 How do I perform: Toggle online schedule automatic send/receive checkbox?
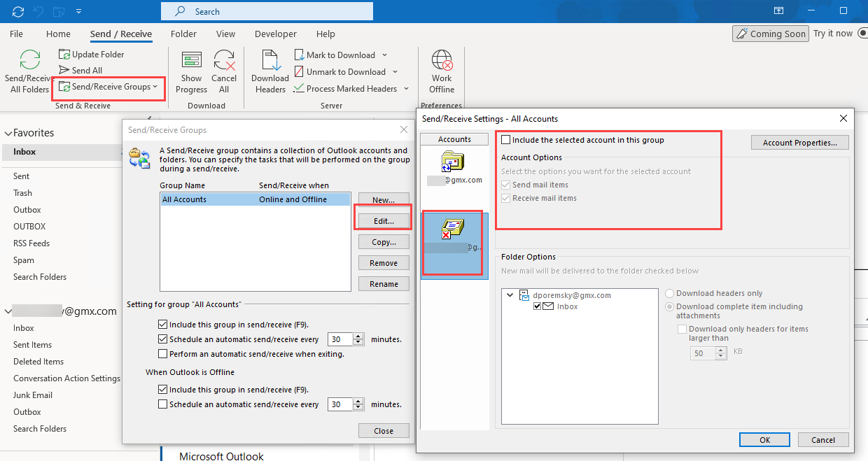(163, 339)
